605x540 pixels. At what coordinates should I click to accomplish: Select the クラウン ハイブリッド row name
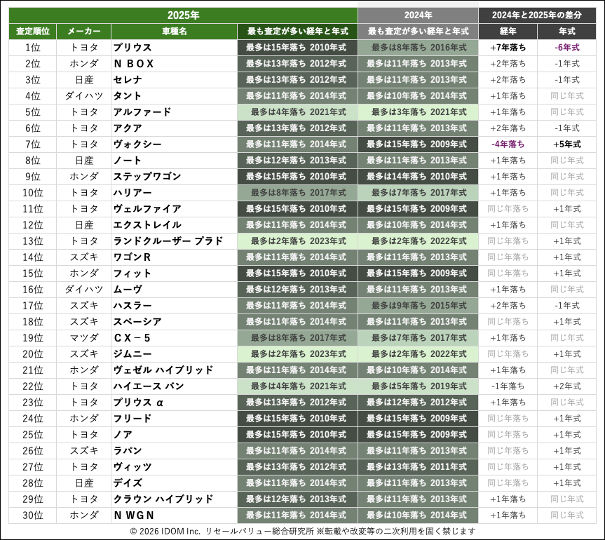tap(163, 499)
